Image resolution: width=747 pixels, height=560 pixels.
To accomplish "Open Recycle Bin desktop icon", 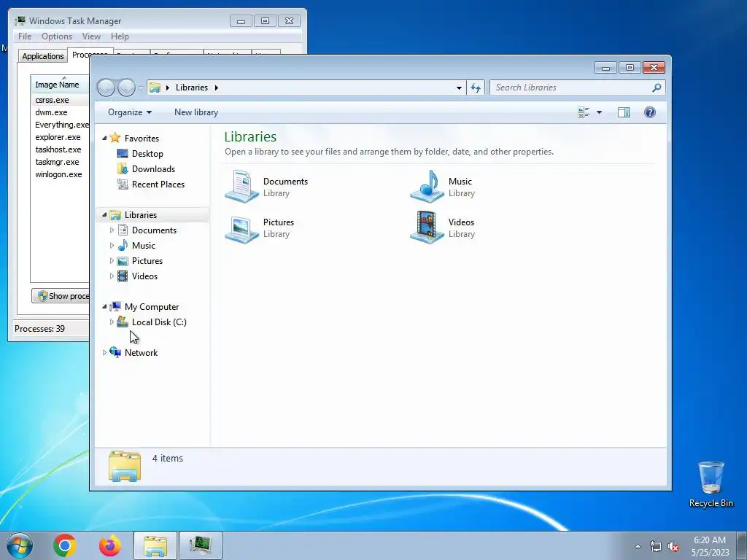I will click(x=711, y=484).
